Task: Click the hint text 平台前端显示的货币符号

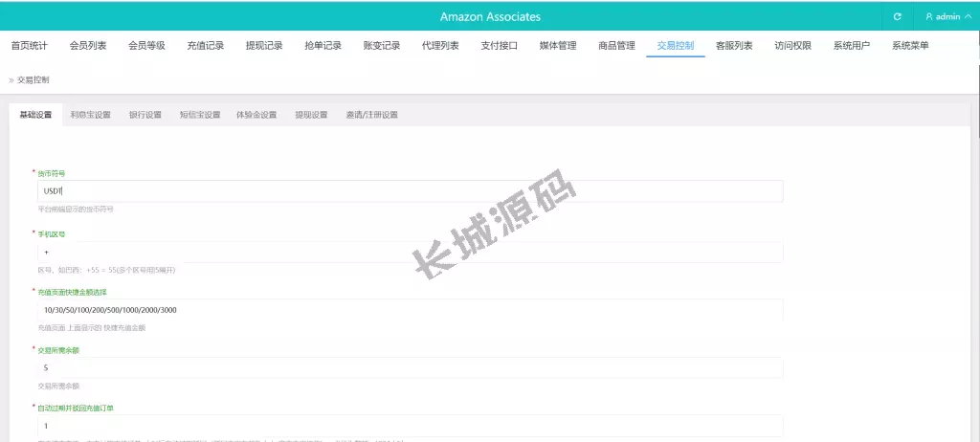Action: (x=76, y=210)
